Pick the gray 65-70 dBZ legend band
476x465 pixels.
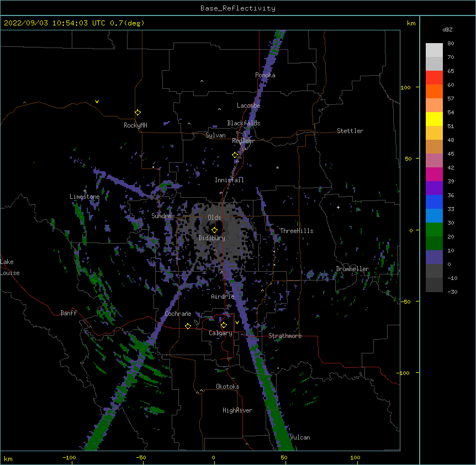(434, 64)
